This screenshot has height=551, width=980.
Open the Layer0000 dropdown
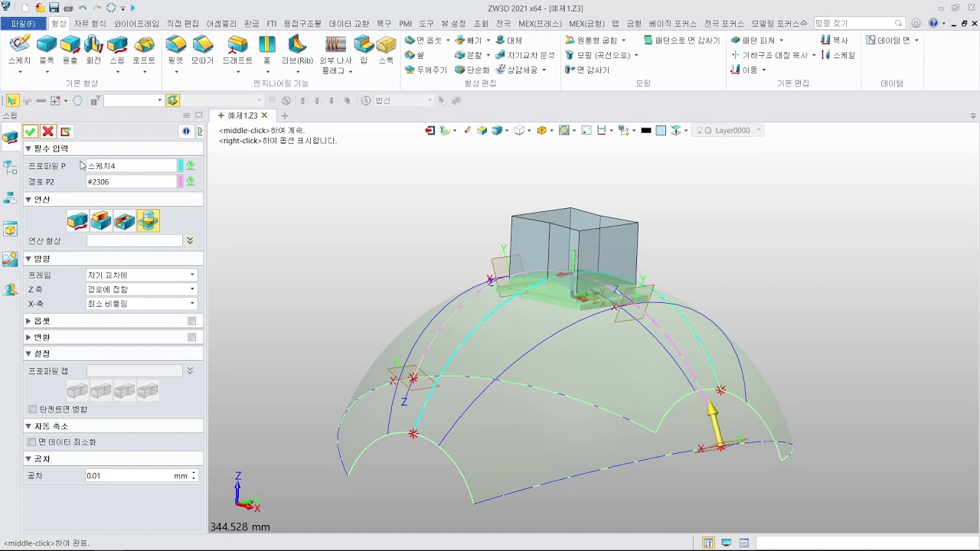[x=729, y=131]
